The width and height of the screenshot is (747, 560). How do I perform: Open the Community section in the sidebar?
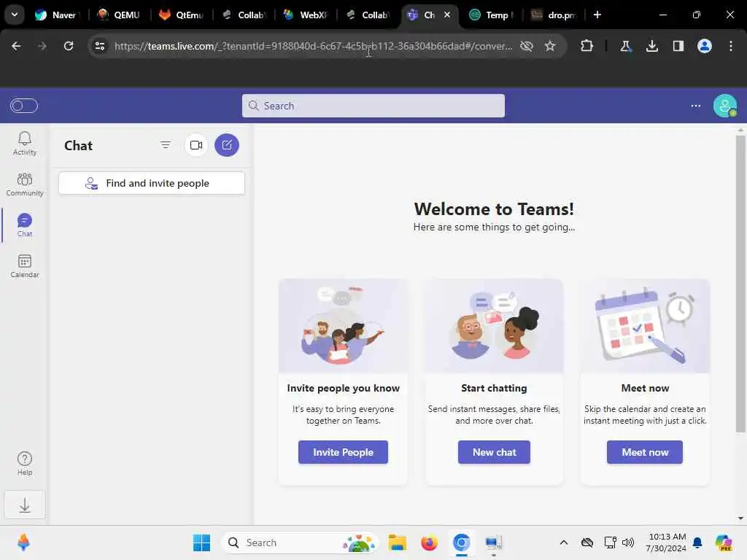tap(24, 184)
